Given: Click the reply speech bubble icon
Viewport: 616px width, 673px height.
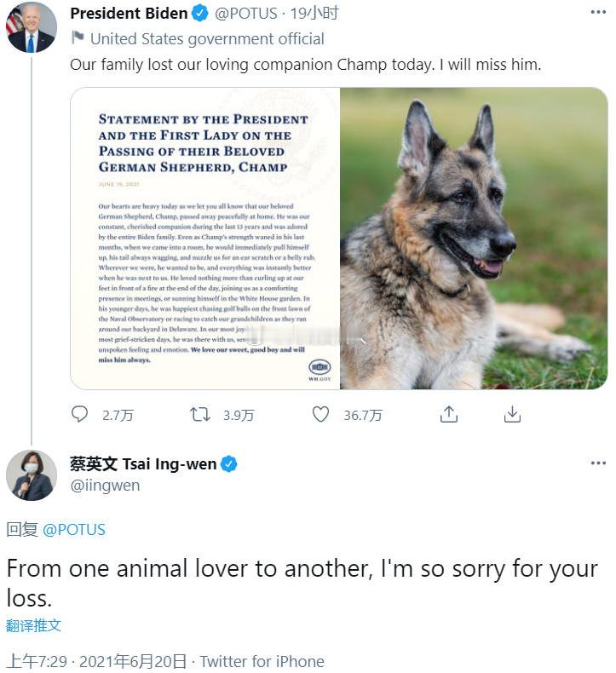Looking at the screenshot, I should pos(80,414).
